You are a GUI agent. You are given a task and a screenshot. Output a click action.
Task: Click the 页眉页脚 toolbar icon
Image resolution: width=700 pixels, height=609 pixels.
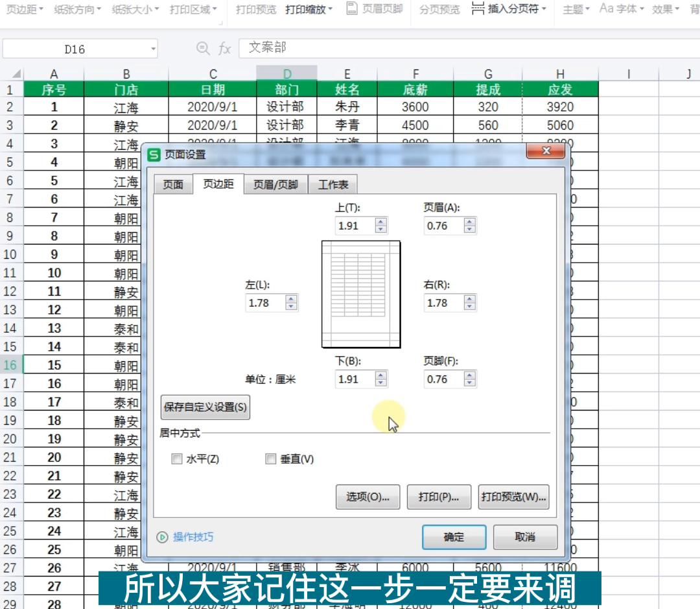(374, 9)
